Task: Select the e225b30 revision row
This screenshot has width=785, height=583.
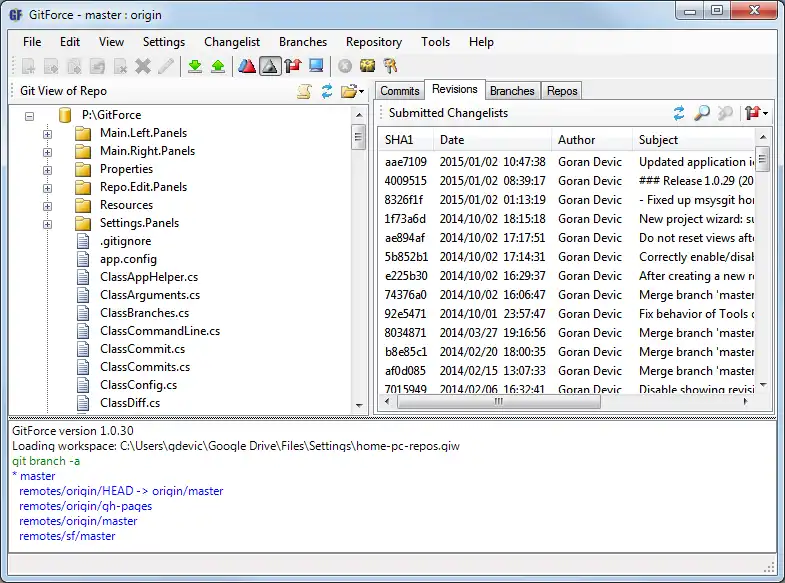Action: [x=566, y=276]
